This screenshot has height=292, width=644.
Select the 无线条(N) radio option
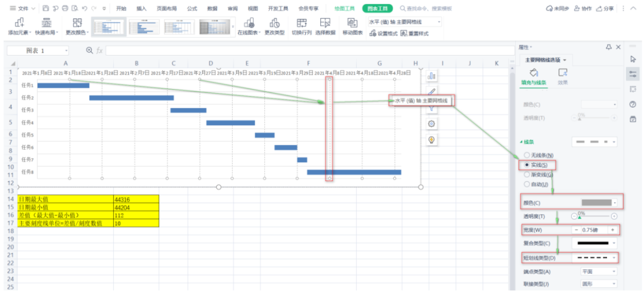527,155
